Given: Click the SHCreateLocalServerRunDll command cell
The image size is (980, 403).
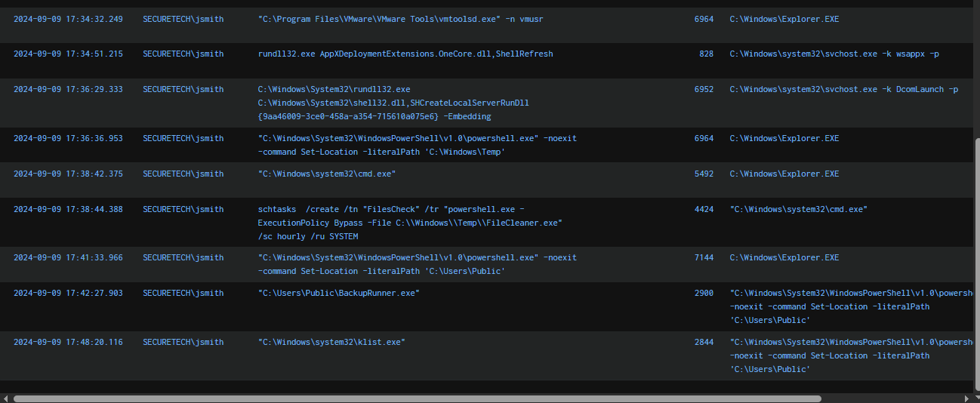Looking at the screenshot, I should (393, 103).
